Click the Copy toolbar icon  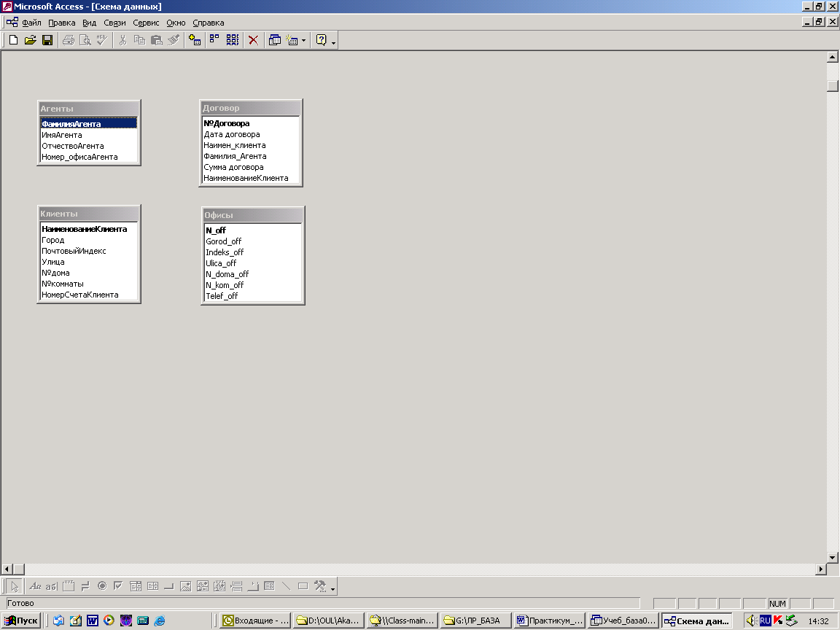tap(139, 40)
